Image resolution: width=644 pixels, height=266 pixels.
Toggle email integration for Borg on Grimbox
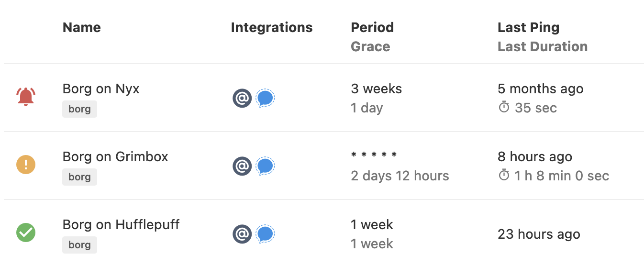242,166
